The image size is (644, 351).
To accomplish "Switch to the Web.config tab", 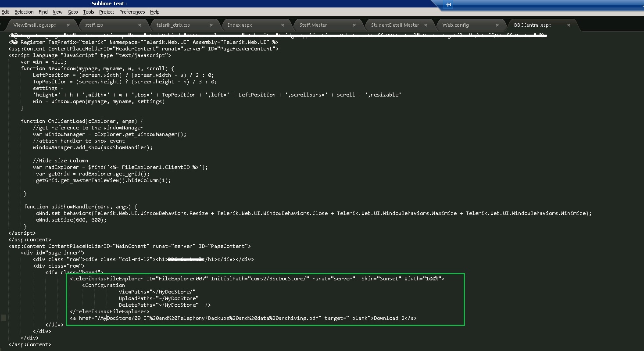I will (x=455, y=25).
